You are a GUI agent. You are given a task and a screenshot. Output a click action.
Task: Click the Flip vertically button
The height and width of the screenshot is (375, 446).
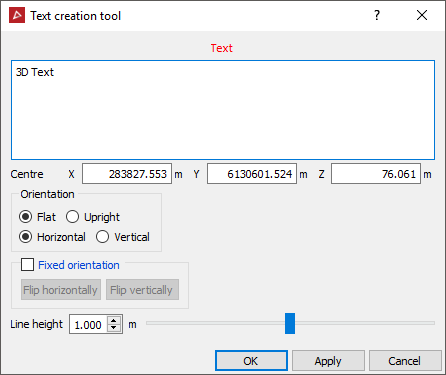[x=142, y=290]
